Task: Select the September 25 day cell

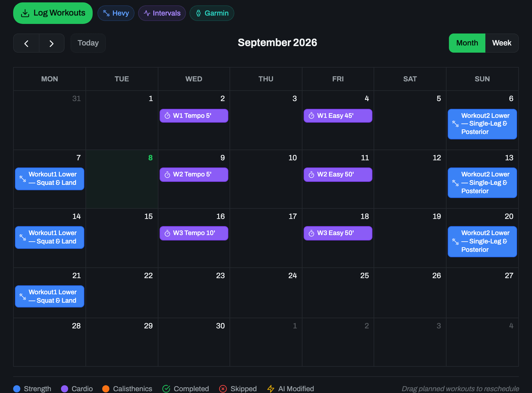Action: [338, 293]
